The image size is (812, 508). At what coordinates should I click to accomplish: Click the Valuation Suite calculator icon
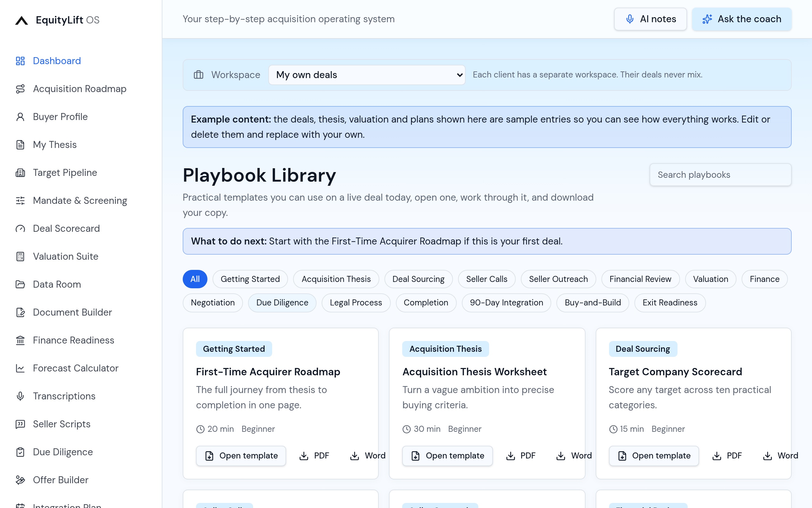coord(21,256)
